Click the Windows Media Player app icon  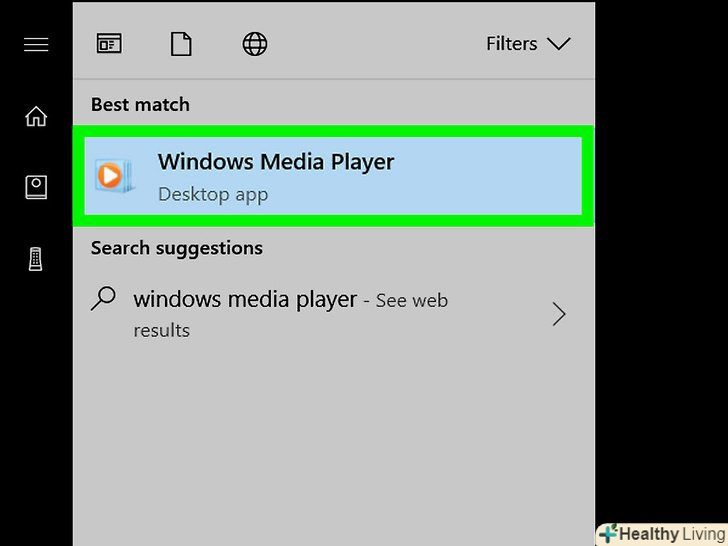tap(114, 176)
